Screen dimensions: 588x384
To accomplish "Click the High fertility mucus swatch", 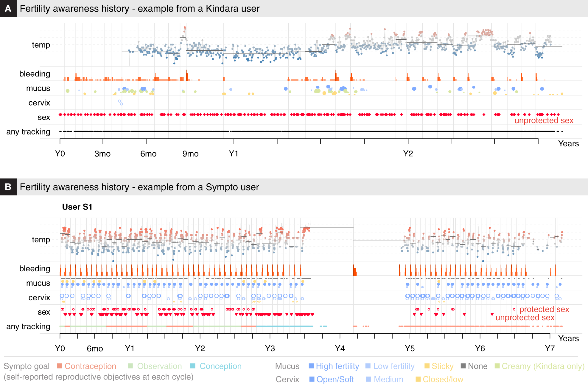I will 311,366.
